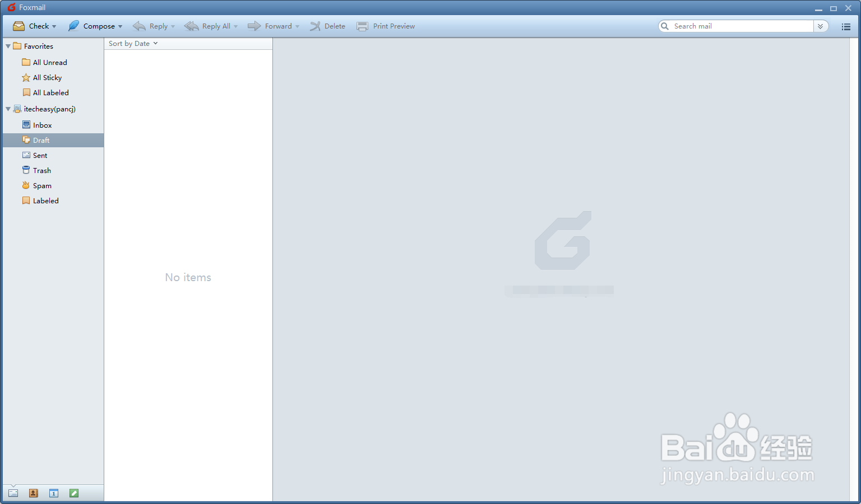861x504 pixels.
Task: Focus the Search mail input field
Action: pyautogui.click(x=742, y=26)
